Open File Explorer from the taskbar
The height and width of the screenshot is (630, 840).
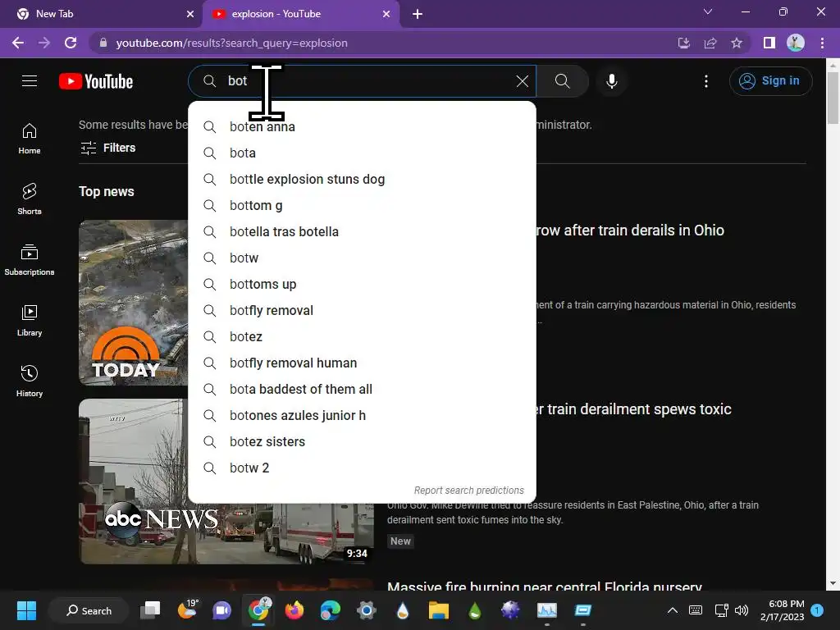(x=438, y=610)
